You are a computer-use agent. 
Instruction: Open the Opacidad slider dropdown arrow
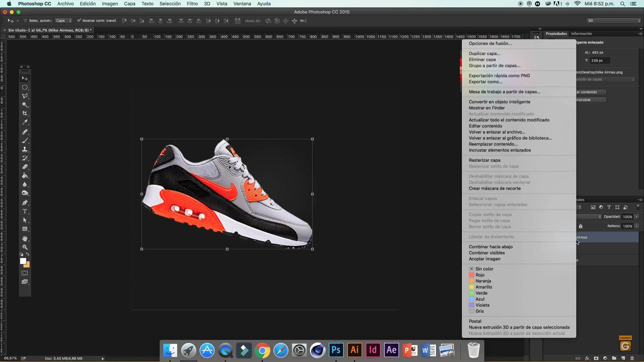click(x=636, y=217)
